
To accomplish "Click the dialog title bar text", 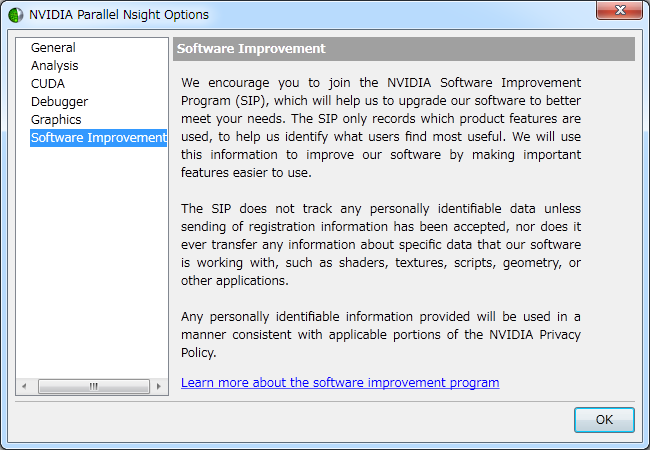I will click(119, 15).
